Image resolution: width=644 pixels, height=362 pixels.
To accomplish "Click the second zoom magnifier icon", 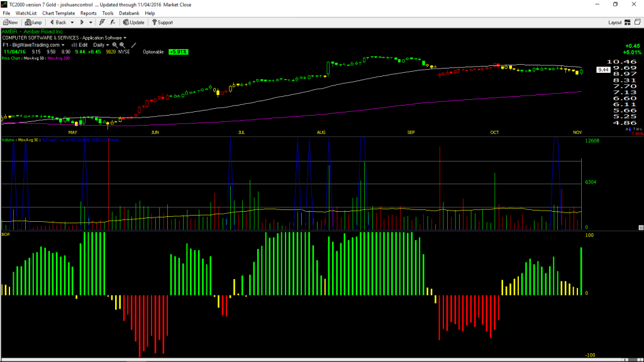I will (123, 45).
